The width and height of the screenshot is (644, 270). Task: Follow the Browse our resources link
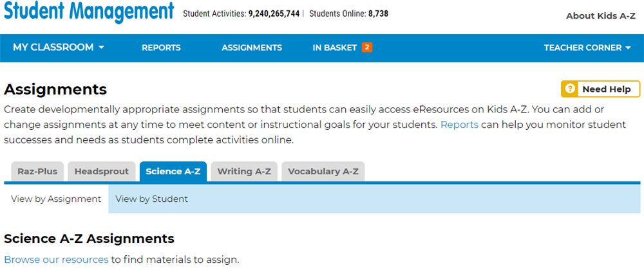point(56,260)
